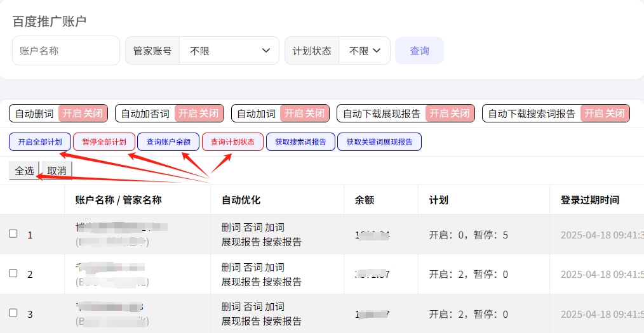Click row 2's plan status 开启：2，暂停：0

point(469,275)
